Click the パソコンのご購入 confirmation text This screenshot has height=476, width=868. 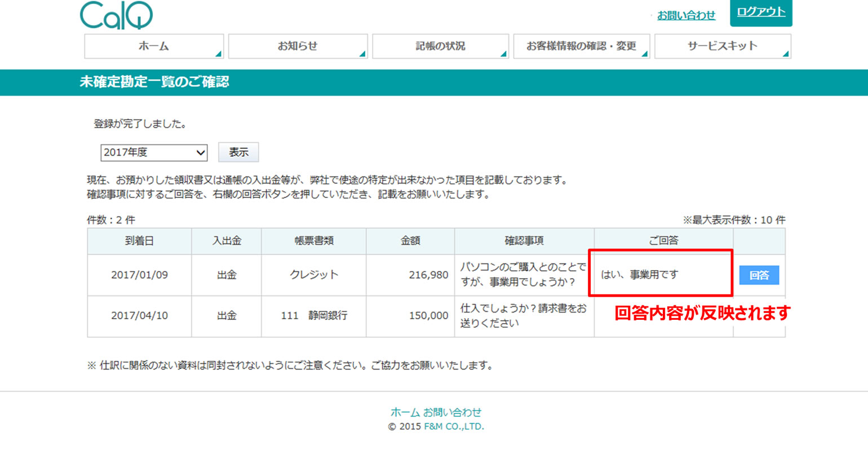click(x=523, y=275)
